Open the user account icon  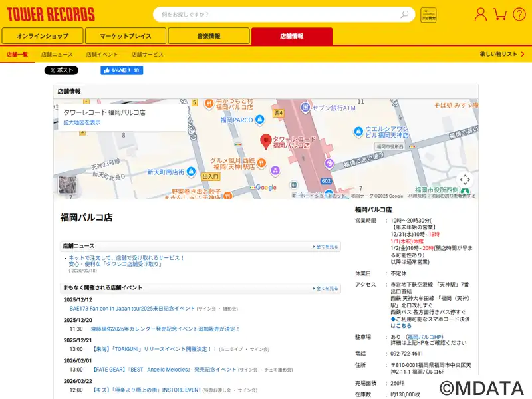point(480,14)
